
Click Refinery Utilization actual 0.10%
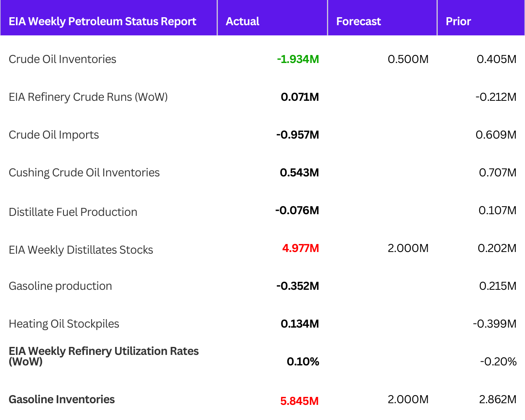303,362
